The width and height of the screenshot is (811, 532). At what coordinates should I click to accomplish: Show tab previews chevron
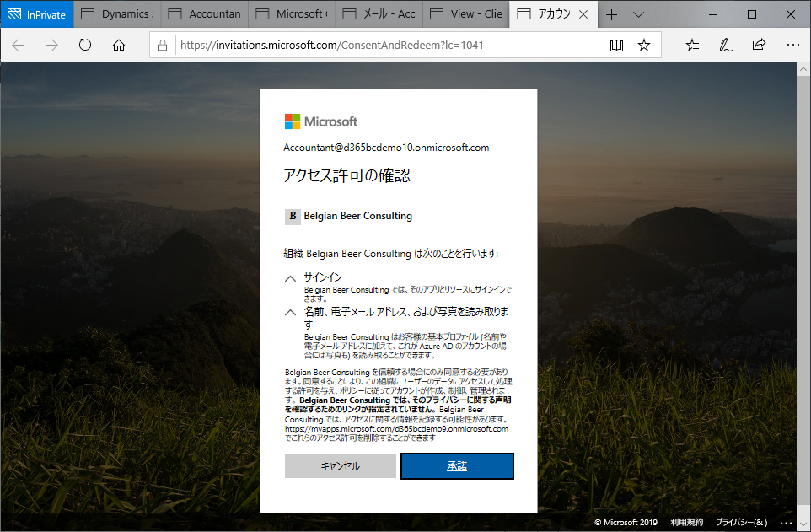(638, 14)
